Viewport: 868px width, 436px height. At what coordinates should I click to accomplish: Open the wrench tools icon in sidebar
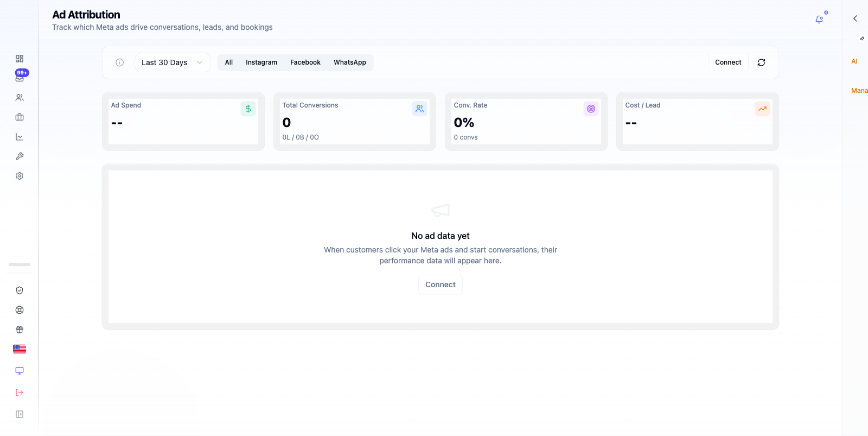(20, 156)
